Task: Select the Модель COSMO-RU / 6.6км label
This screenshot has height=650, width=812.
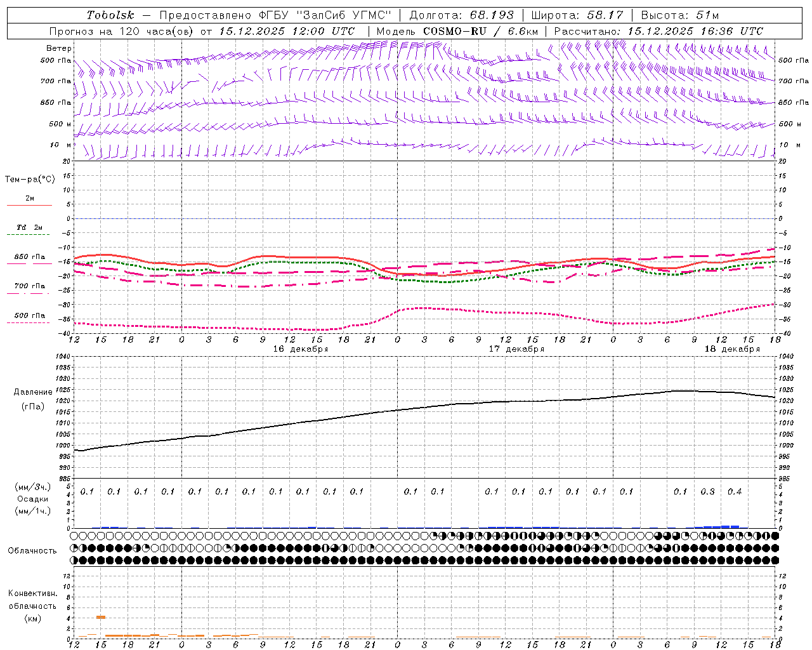Action: pos(457,31)
